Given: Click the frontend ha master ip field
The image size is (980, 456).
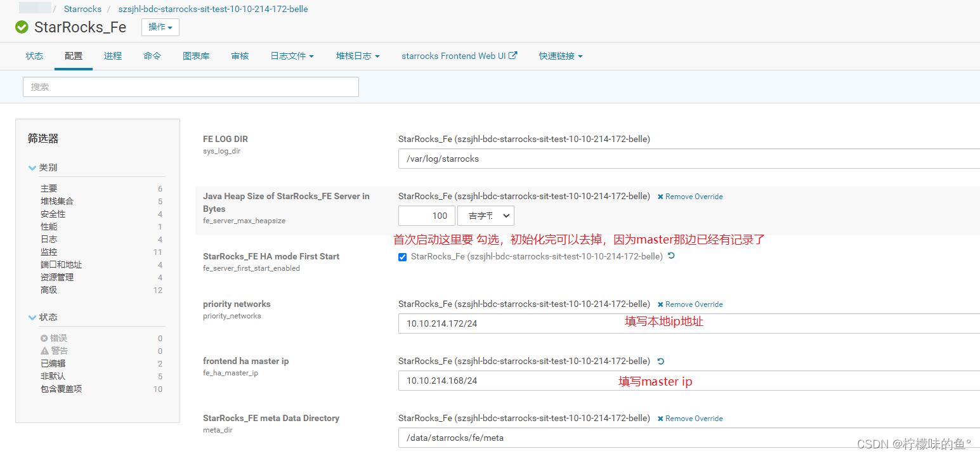Looking at the screenshot, I should click(x=689, y=381).
